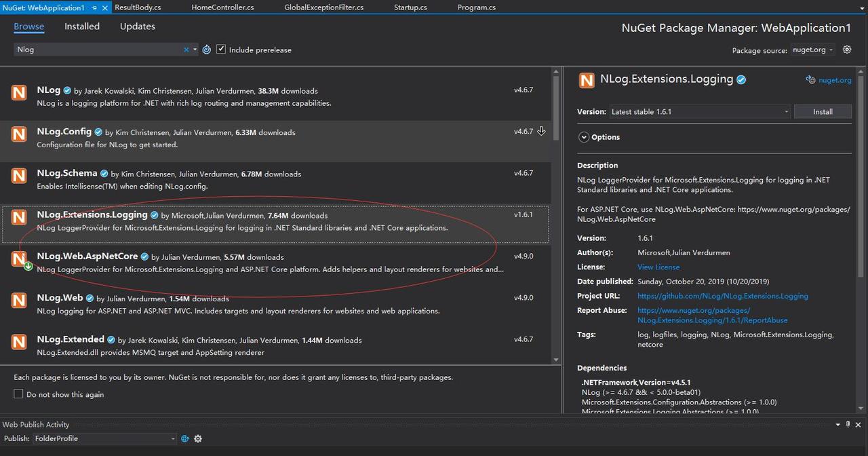Click the NLog.Web.AspNetCore package icon
This screenshot has height=456, width=868.
click(19, 259)
